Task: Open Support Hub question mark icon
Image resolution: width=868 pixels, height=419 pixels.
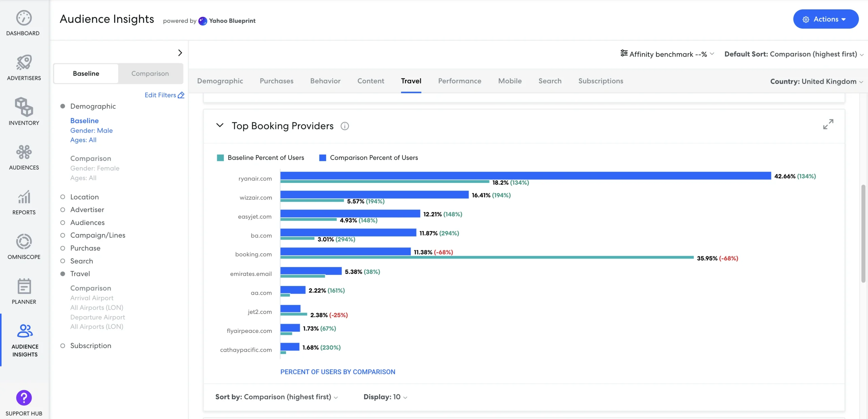Action: click(x=24, y=398)
